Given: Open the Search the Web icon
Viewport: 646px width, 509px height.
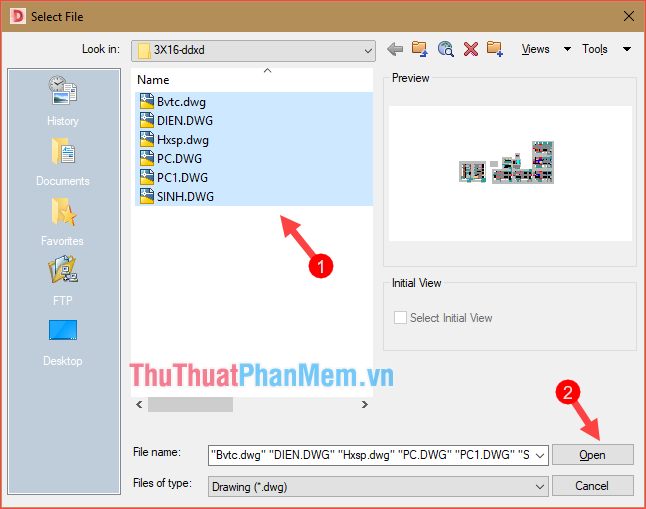Looking at the screenshot, I should pos(445,49).
